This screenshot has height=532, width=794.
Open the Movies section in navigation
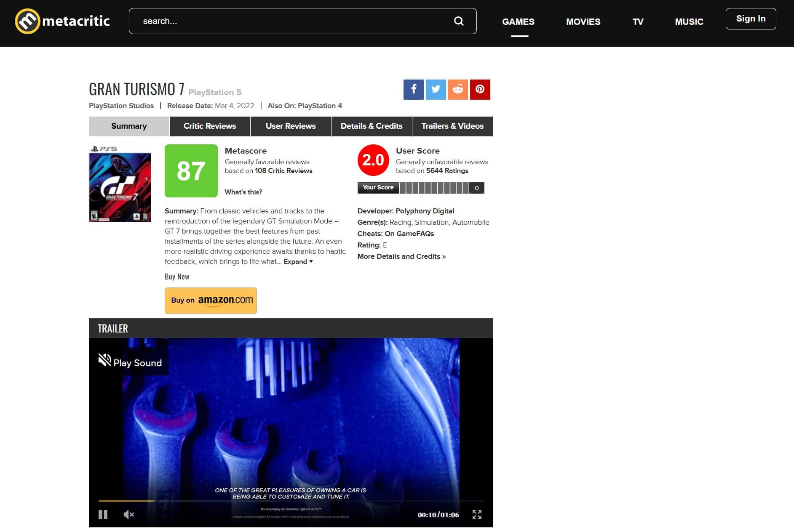coord(583,21)
